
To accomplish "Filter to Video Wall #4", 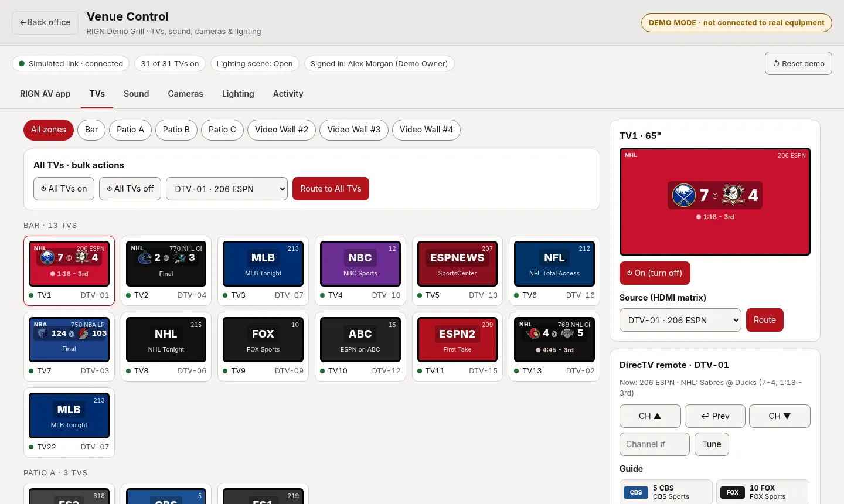I will [x=426, y=130].
